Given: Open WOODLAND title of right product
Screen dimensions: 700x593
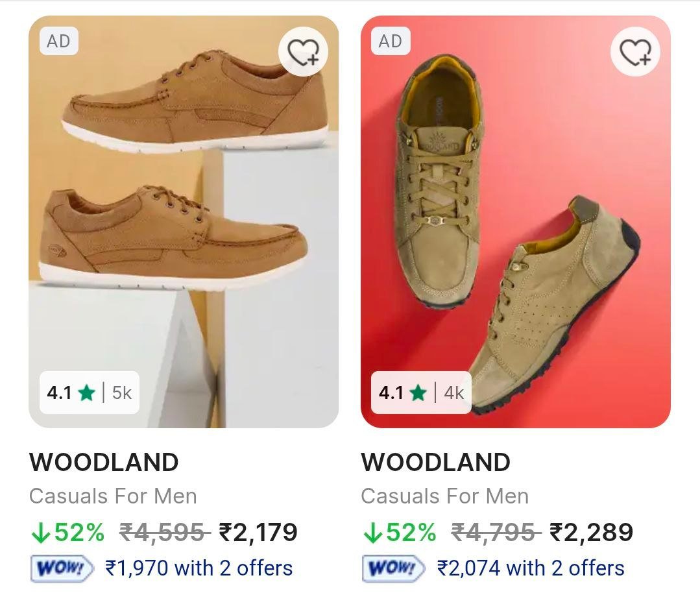Looking at the screenshot, I should tap(435, 463).
